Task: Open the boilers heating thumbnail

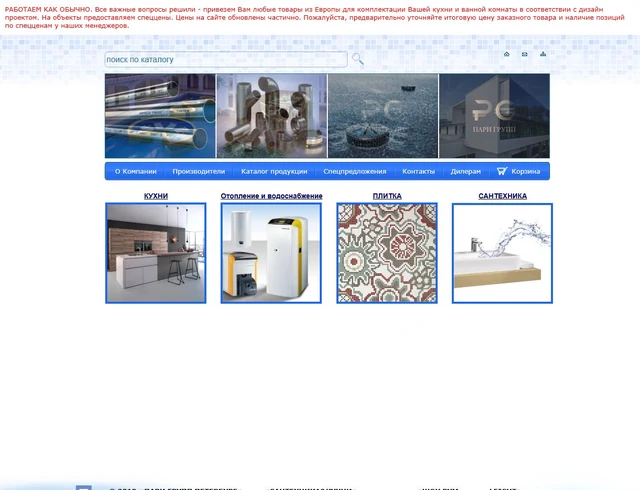Action: pos(271,253)
